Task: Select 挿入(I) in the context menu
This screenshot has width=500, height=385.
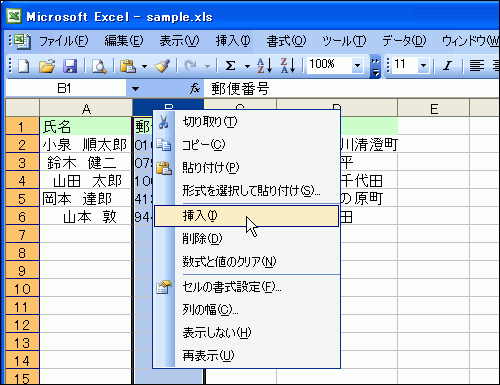Action: coord(246,216)
